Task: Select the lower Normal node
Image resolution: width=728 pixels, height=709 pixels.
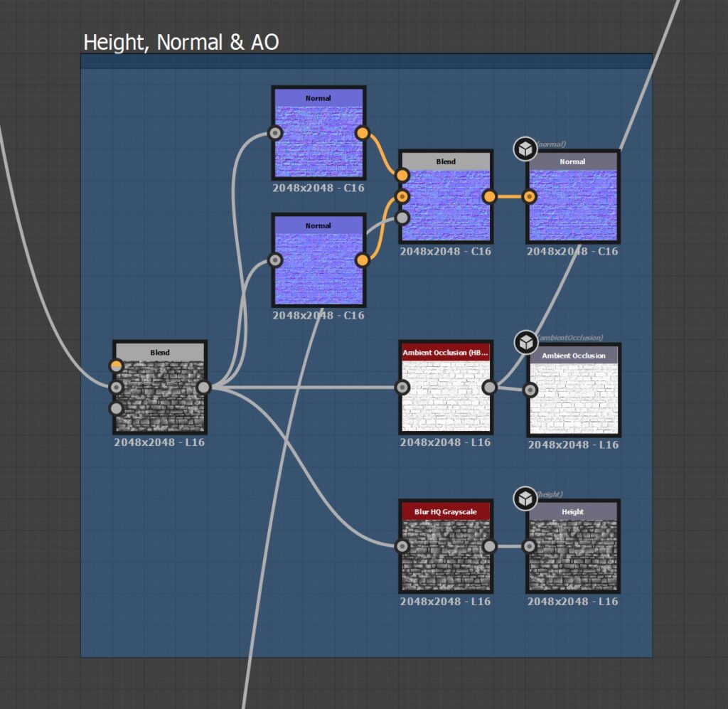Action: point(318,263)
